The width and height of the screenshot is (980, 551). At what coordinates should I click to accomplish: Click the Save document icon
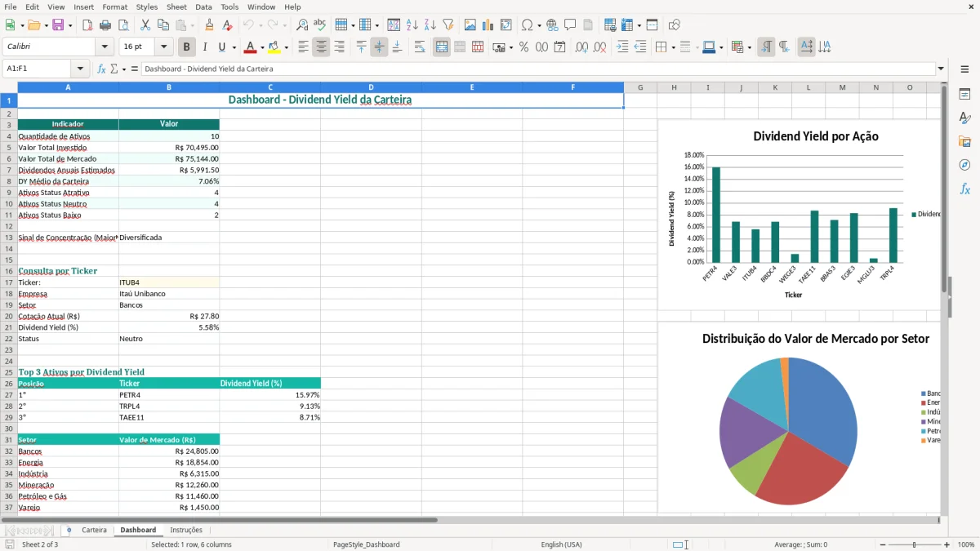(58, 25)
